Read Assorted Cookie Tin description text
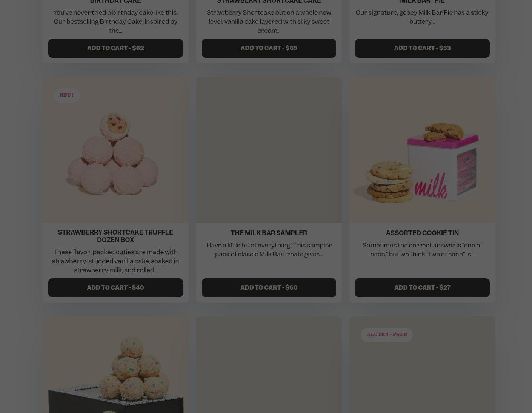Screen dimensions: 532x413 point(422,250)
